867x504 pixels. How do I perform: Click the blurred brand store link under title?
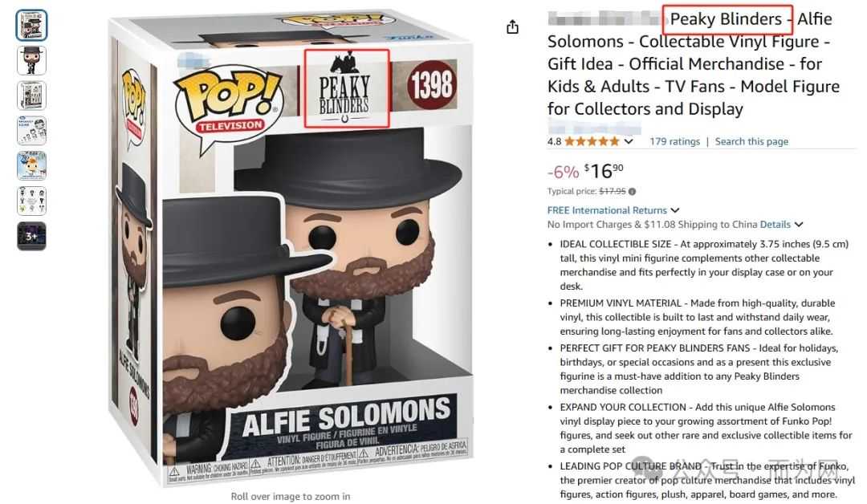[594, 128]
